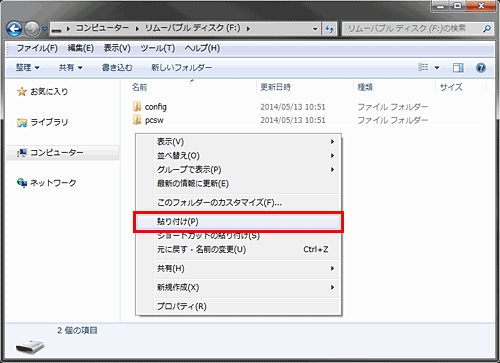Open the 共有 dropdown in toolbar
Screen dimensions: 500x363
click(x=70, y=68)
